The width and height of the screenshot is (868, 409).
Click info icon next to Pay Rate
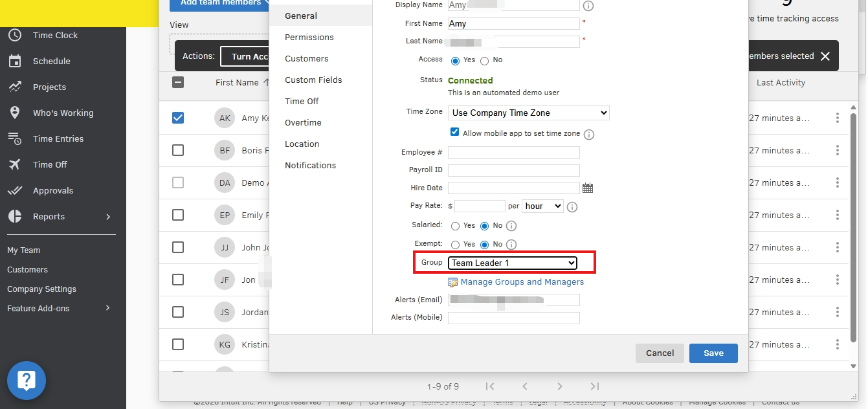572,207
